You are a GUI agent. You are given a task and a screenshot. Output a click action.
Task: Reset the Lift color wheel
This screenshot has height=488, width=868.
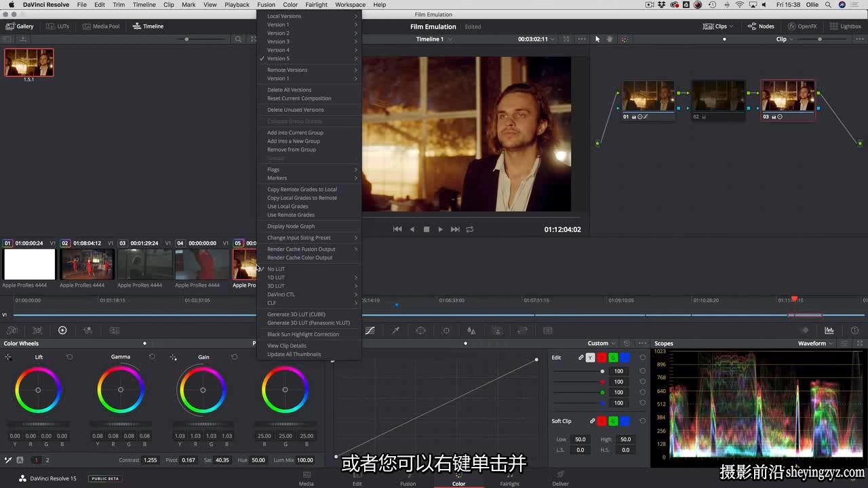(70, 357)
